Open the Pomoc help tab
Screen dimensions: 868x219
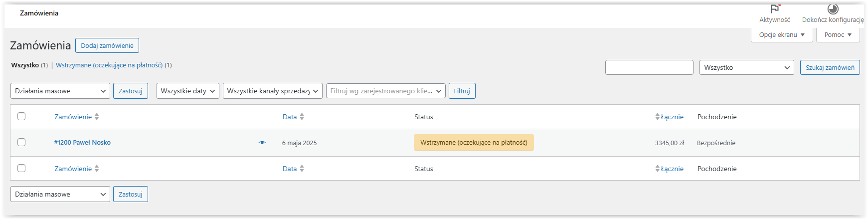tap(838, 35)
